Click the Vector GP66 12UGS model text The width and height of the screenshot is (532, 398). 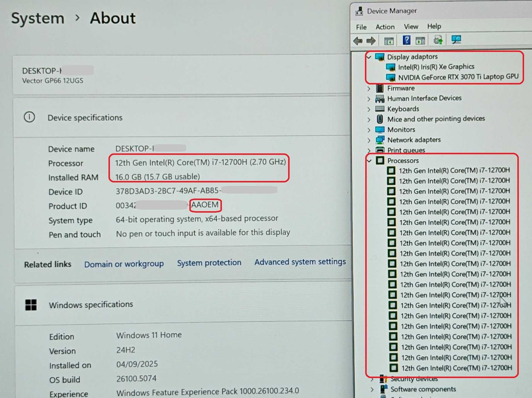point(53,81)
